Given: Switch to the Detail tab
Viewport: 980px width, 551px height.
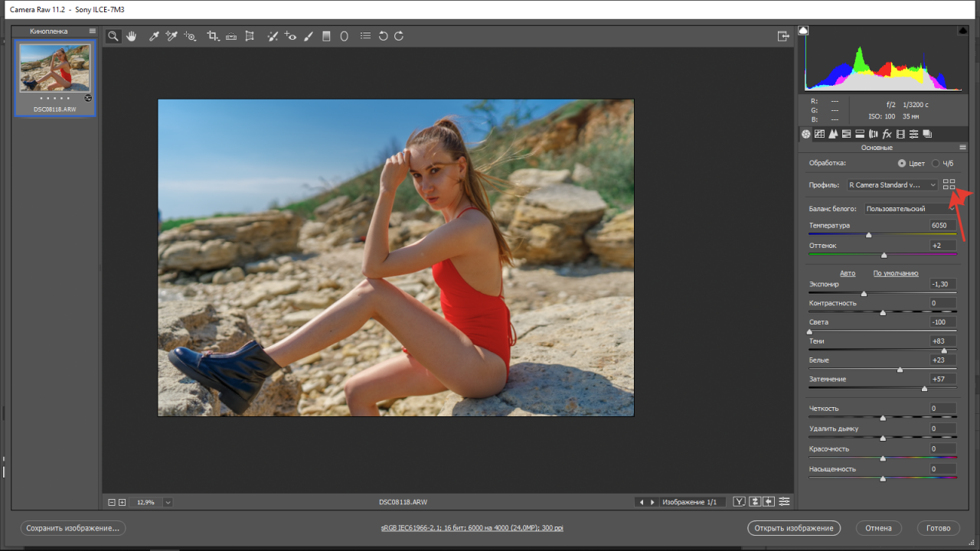Looking at the screenshot, I should 833,134.
